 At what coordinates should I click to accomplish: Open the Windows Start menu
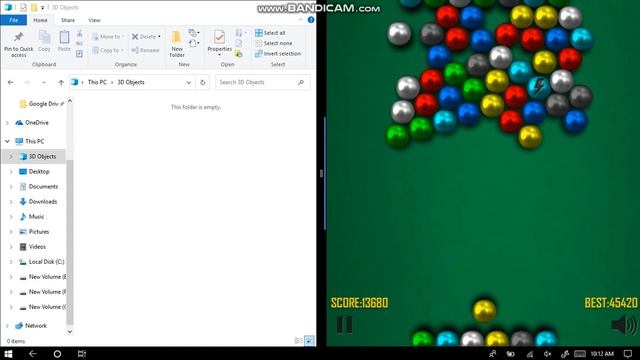click(8, 353)
